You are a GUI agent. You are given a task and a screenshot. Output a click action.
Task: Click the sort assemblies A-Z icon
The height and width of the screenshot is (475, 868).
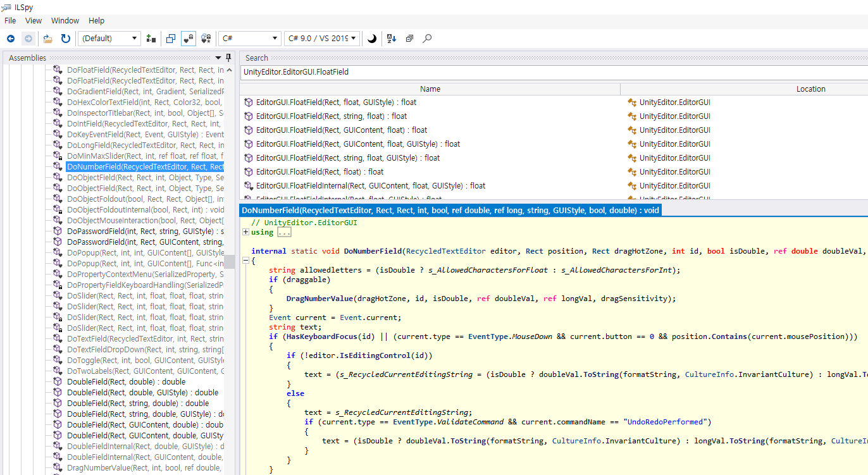pos(392,39)
